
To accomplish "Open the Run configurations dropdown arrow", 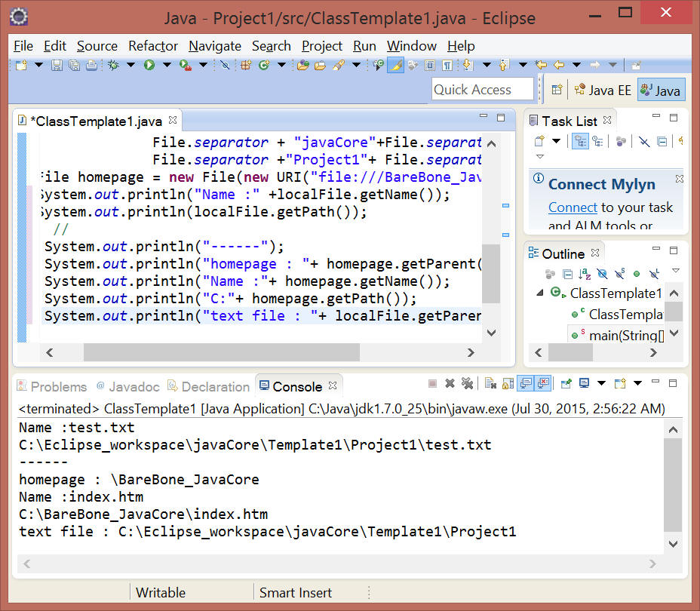I will [167, 65].
